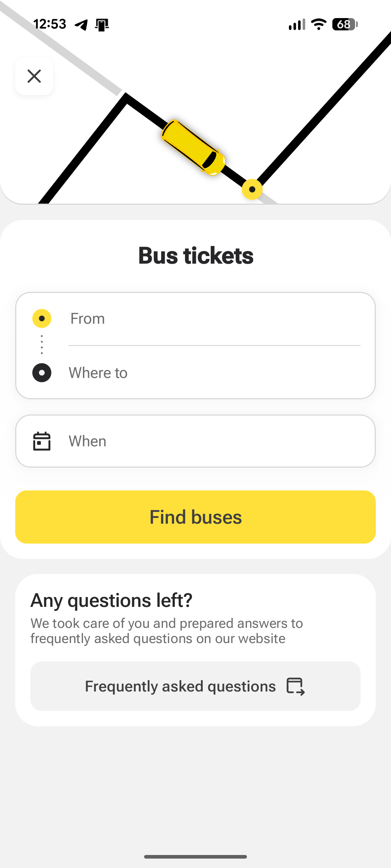
Task: Select the Where to destination field
Action: (214, 373)
